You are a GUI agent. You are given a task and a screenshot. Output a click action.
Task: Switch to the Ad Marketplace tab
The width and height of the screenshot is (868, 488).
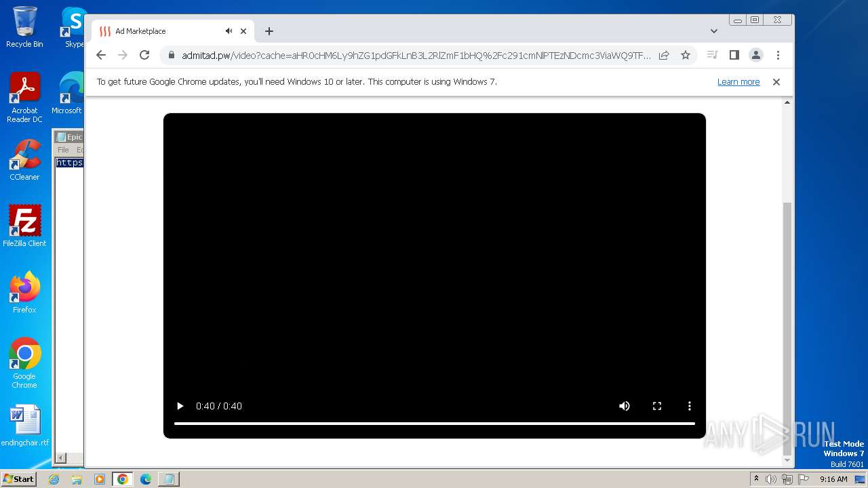click(173, 31)
